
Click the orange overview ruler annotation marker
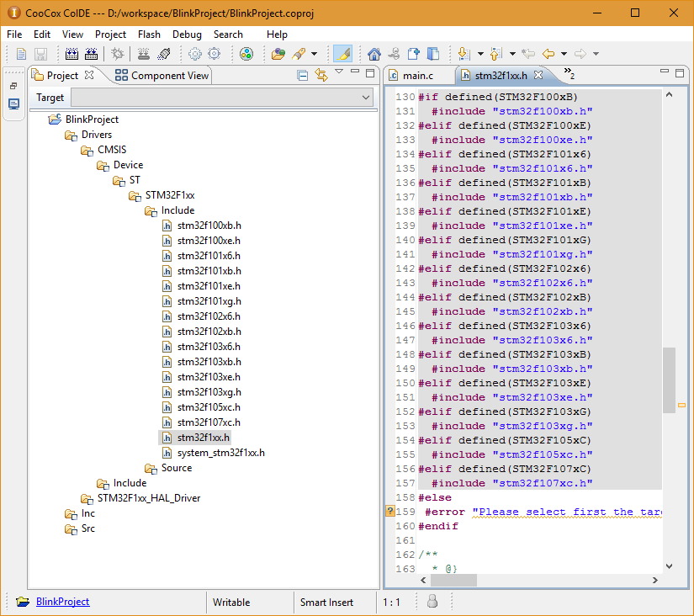681,406
